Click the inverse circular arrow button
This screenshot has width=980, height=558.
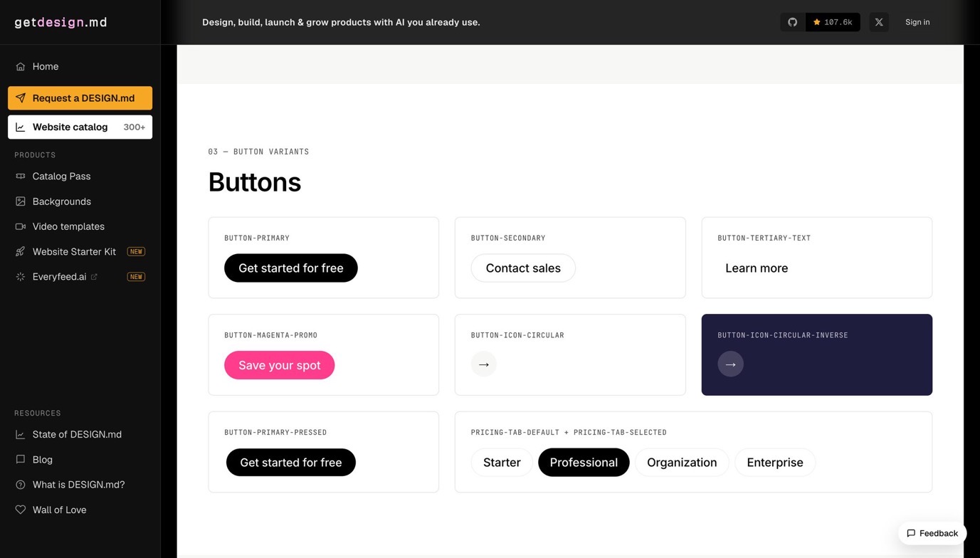pyautogui.click(x=730, y=364)
